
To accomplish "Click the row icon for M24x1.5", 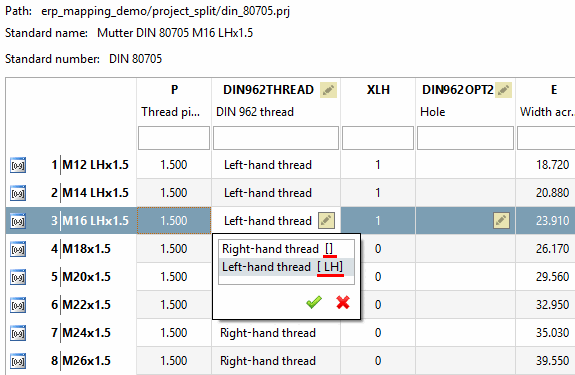I will [x=18, y=333].
